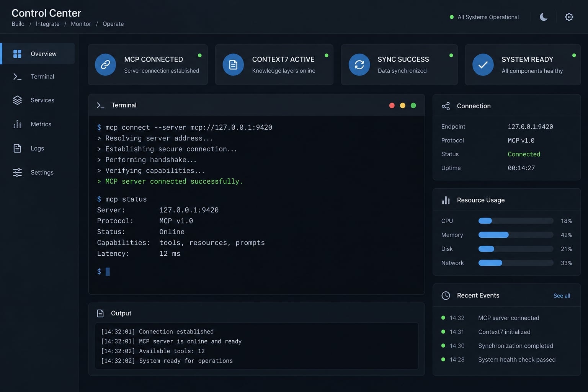Click the Connection share icon

point(446,106)
